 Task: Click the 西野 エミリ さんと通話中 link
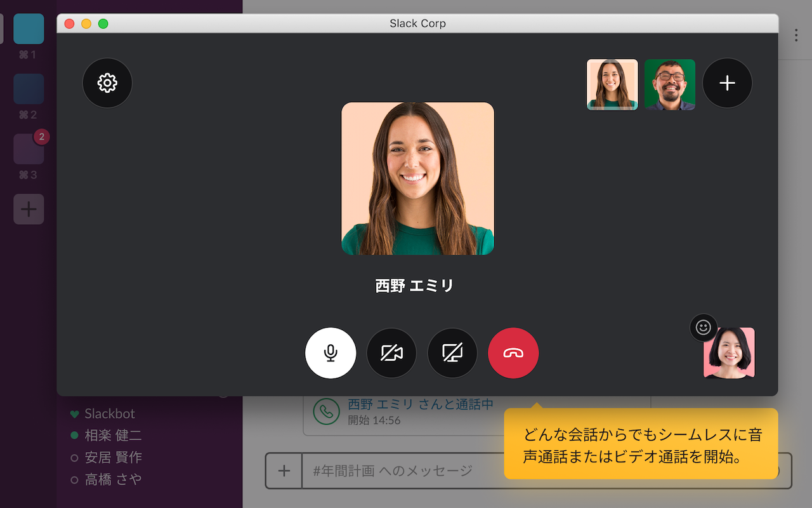[421, 404]
